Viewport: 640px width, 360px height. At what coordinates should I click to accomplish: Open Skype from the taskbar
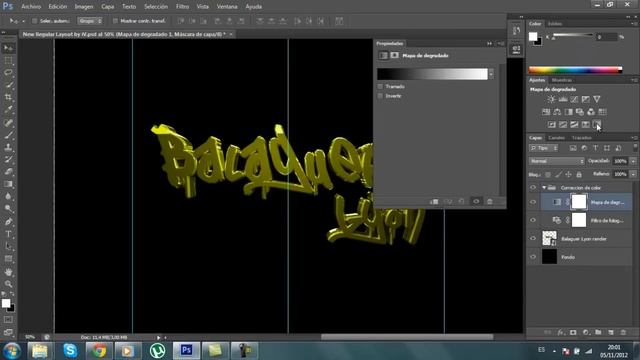click(70, 350)
